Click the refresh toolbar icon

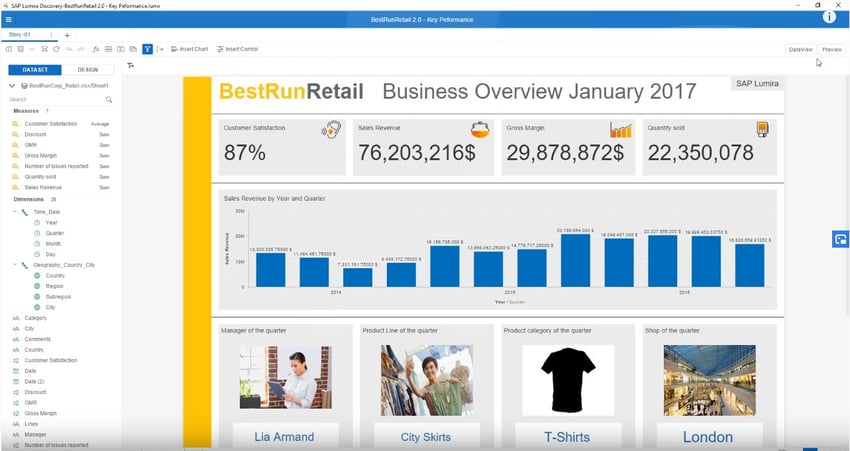(x=56, y=49)
